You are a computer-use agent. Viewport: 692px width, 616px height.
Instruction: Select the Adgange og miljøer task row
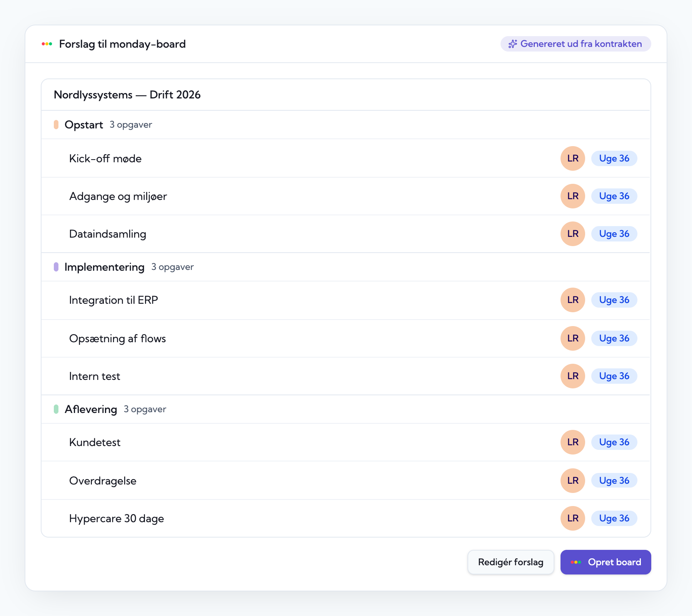[346, 196]
